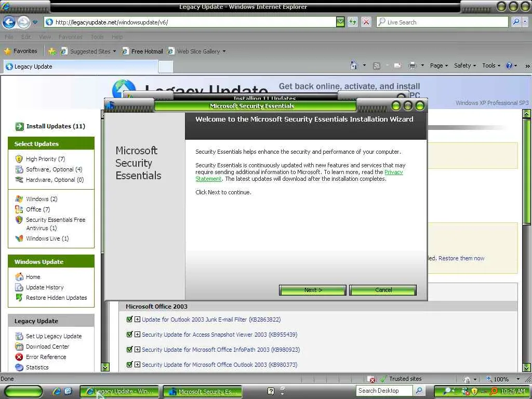Open the Help menu
Image resolution: width=532 pixels, height=399 pixels.
pyautogui.click(x=117, y=37)
